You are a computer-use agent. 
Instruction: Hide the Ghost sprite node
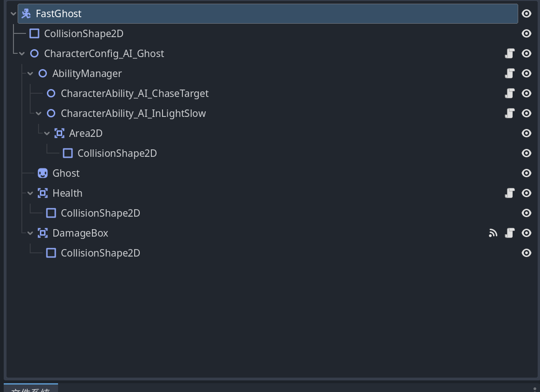click(527, 173)
